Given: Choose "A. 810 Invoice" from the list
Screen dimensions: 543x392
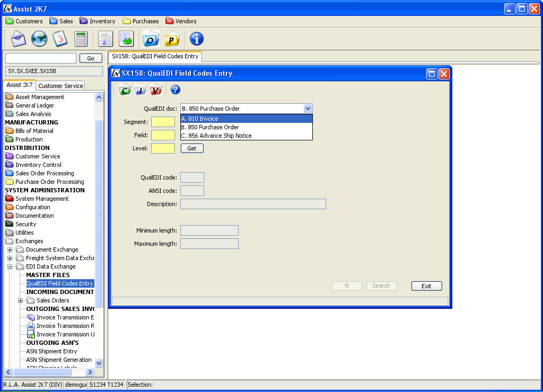Looking at the screenshot, I should (x=246, y=119).
